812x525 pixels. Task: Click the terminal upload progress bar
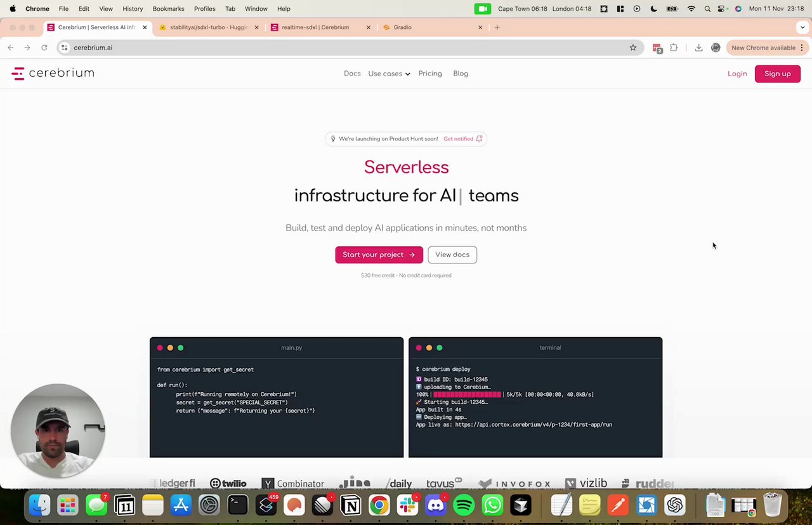coord(467,394)
